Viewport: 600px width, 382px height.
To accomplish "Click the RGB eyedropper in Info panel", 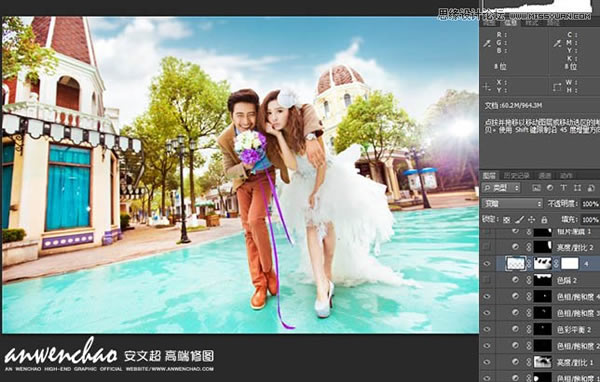I will pyautogui.click(x=487, y=43).
